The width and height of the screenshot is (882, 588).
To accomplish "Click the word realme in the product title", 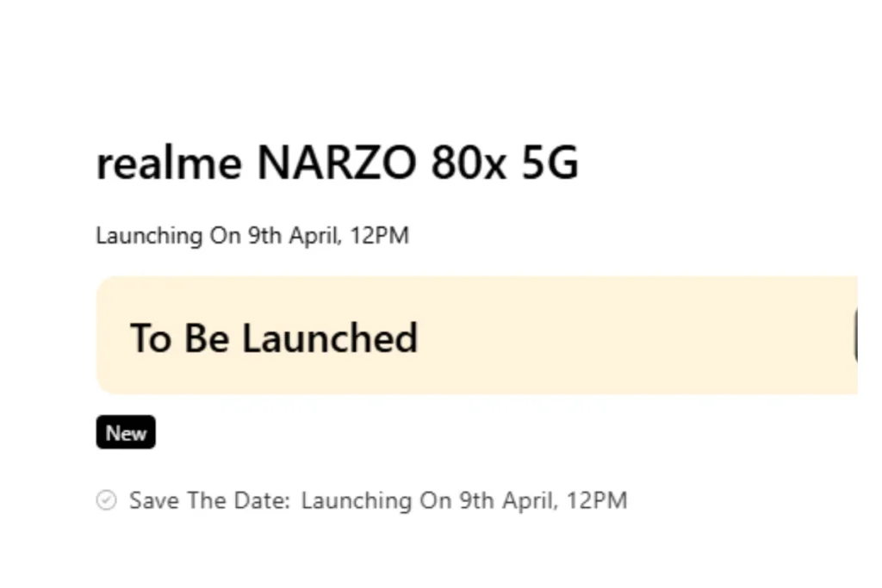I will [x=170, y=163].
